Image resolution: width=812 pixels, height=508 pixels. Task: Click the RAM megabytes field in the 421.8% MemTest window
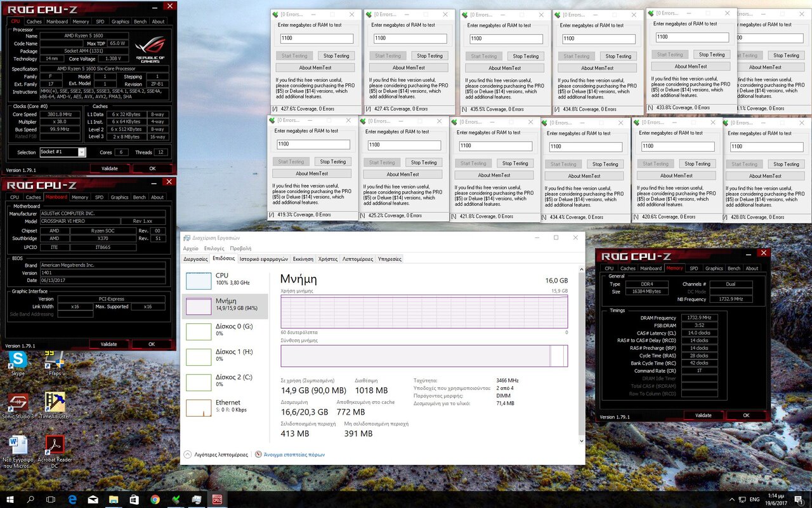494,146
